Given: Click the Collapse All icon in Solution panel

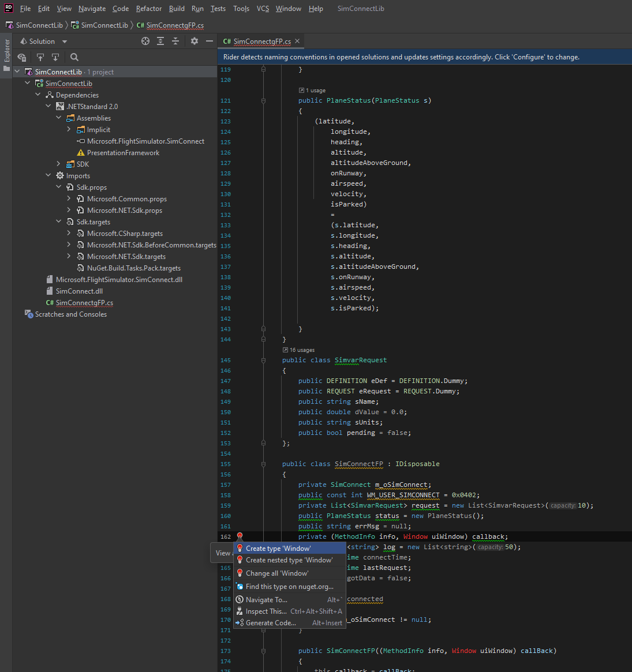Looking at the screenshot, I should tap(175, 41).
